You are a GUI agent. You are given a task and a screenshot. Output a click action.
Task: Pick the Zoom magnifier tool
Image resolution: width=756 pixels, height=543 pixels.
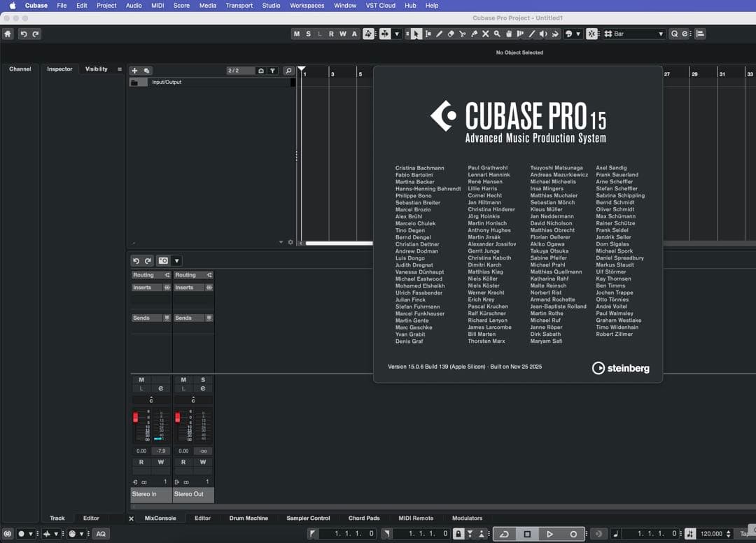497,34
